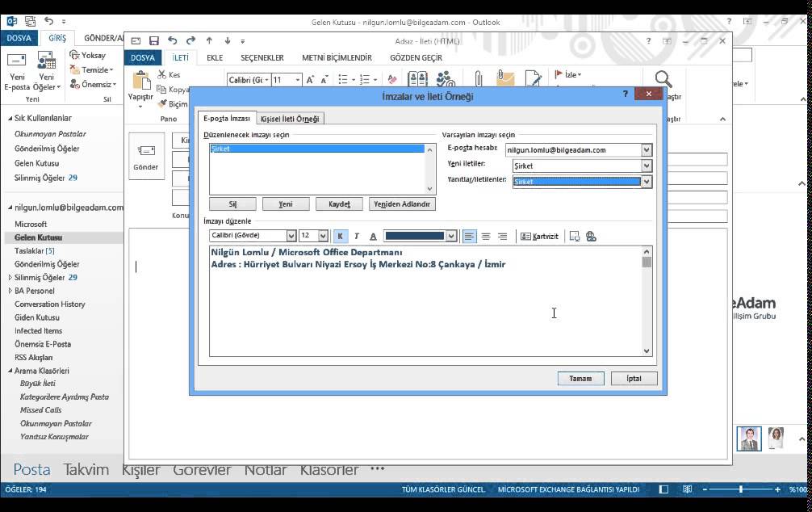Click signature pen icon in ribbon
Viewport: 812px width, 512px height.
point(533,78)
